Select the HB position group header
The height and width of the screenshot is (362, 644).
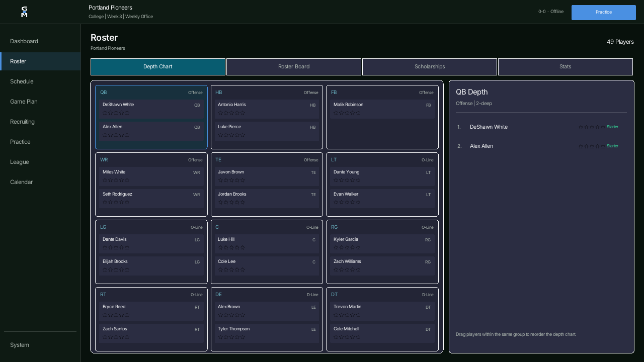[267, 93]
